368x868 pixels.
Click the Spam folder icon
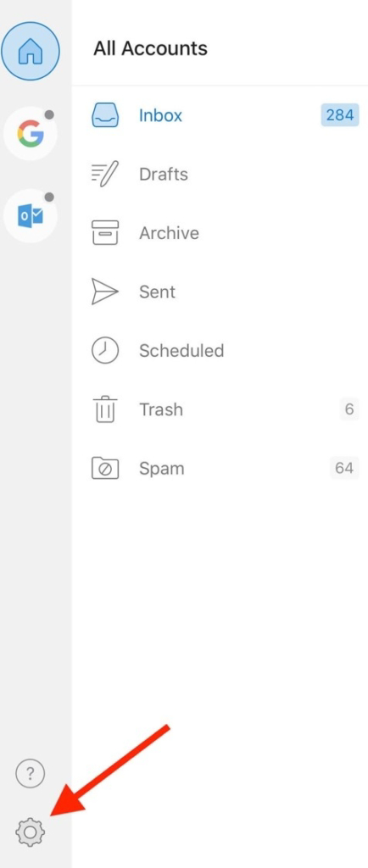point(105,468)
